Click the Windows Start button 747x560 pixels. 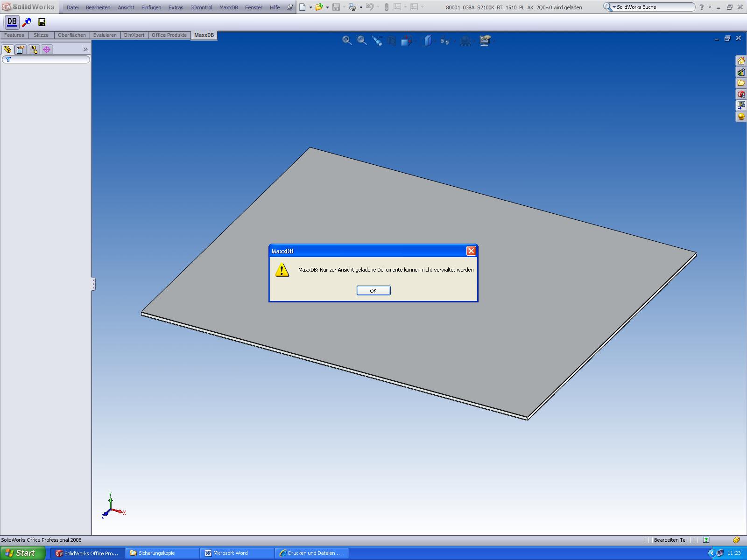22,553
